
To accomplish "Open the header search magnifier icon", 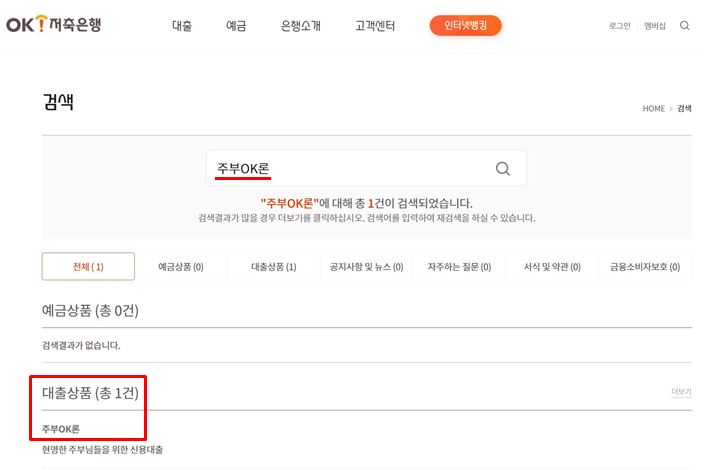I will (x=684, y=26).
